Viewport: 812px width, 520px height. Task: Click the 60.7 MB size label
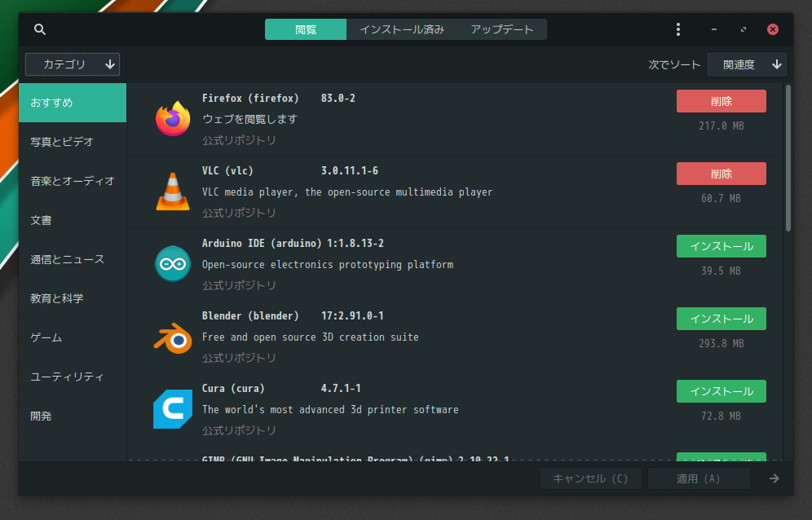(721, 198)
